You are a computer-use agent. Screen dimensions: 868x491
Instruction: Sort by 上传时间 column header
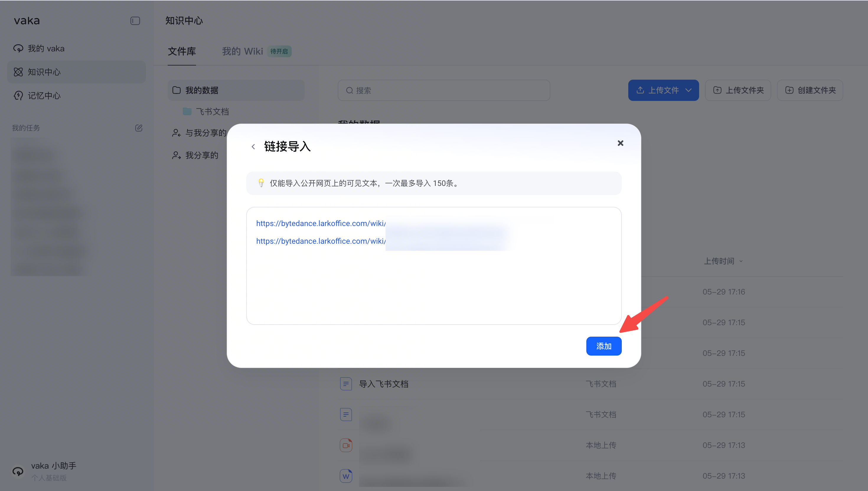pos(723,261)
